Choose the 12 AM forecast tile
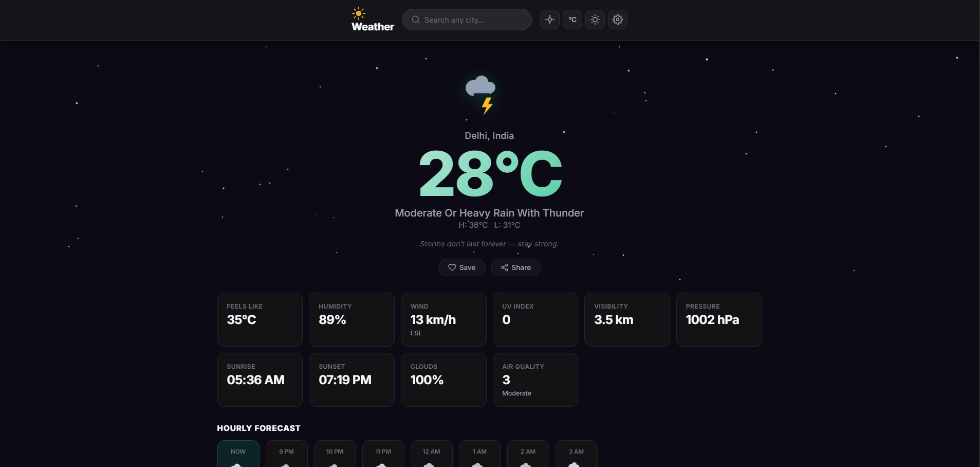 pyautogui.click(x=432, y=454)
